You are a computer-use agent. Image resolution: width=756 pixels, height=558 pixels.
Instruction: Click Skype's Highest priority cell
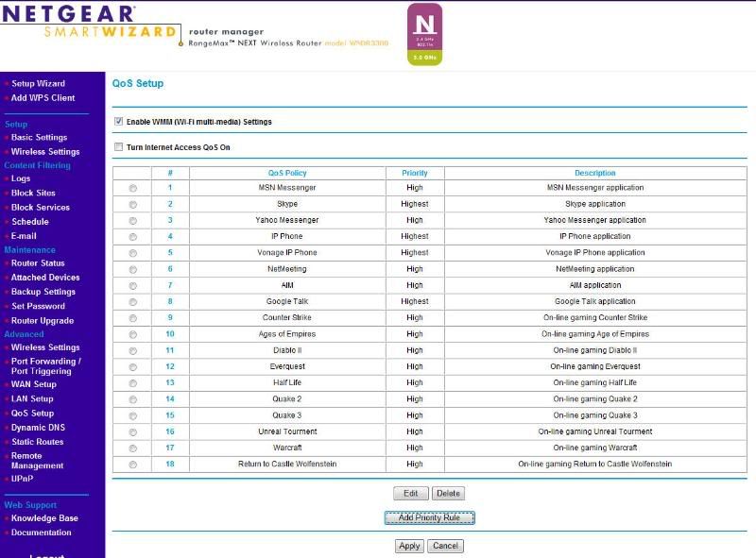[x=415, y=204]
